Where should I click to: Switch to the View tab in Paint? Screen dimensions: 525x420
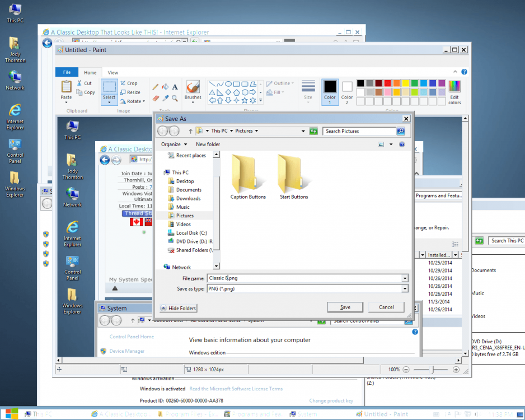pos(113,72)
